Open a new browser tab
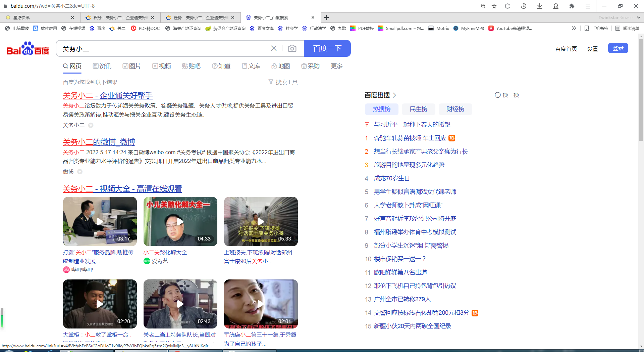This screenshot has height=352, width=644. click(x=326, y=17)
